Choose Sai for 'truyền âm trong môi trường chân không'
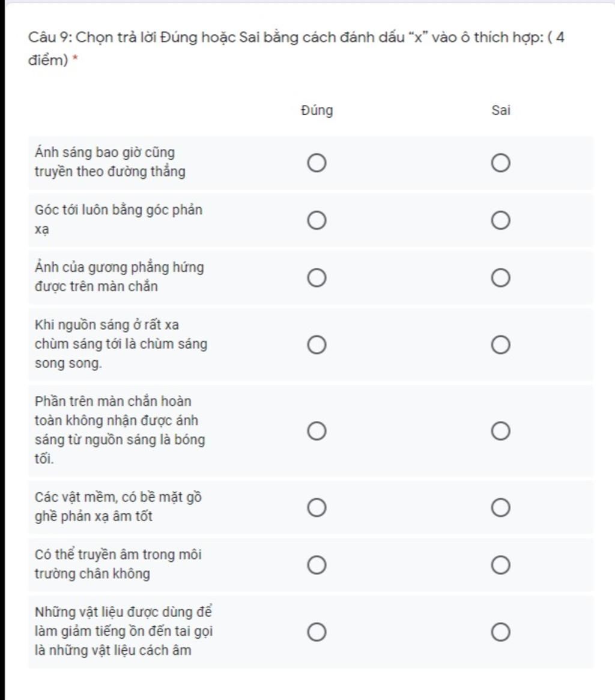 pos(501,565)
